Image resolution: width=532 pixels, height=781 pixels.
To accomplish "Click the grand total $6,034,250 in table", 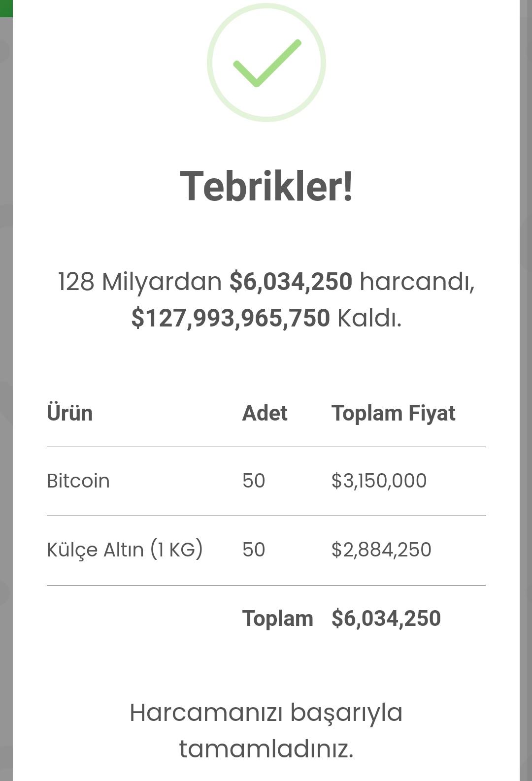I will [386, 618].
